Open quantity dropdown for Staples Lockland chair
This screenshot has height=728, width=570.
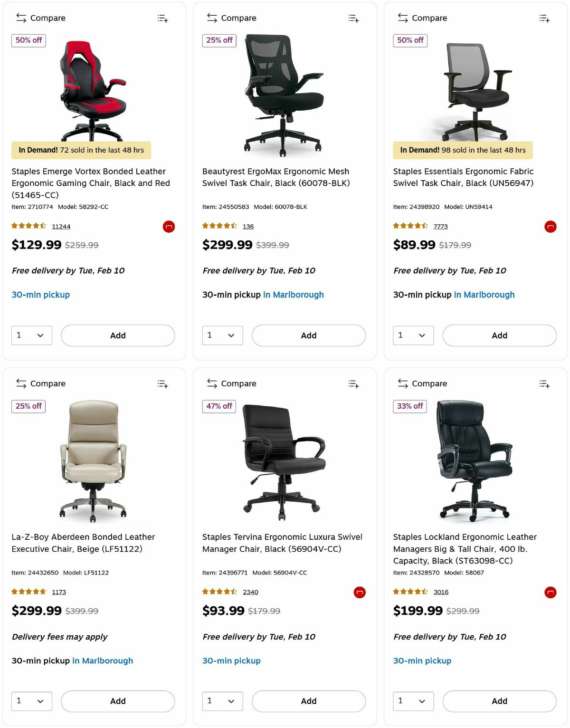coord(413,701)
